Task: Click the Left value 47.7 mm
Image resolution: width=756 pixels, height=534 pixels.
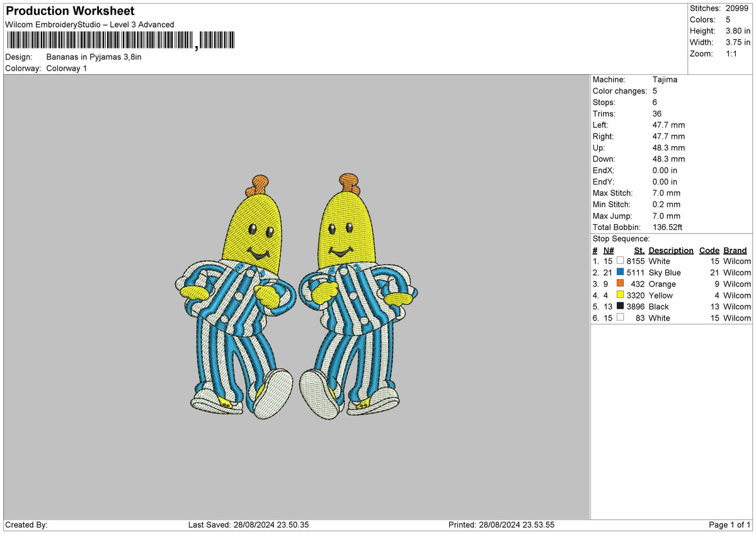Action: click(668, 125)
